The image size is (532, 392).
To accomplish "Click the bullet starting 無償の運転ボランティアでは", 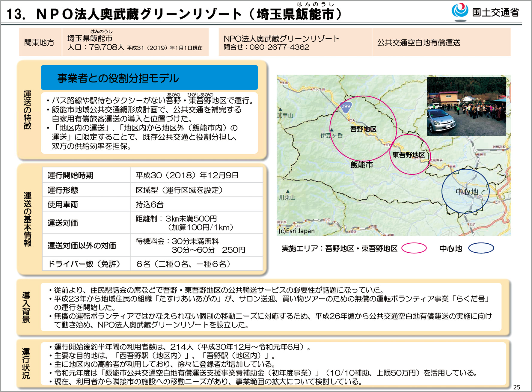I will coord(270,320).
